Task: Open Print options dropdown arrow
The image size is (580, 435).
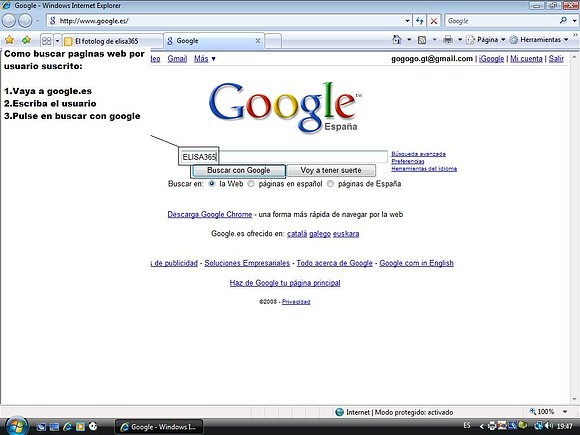Action: (460, 40)
